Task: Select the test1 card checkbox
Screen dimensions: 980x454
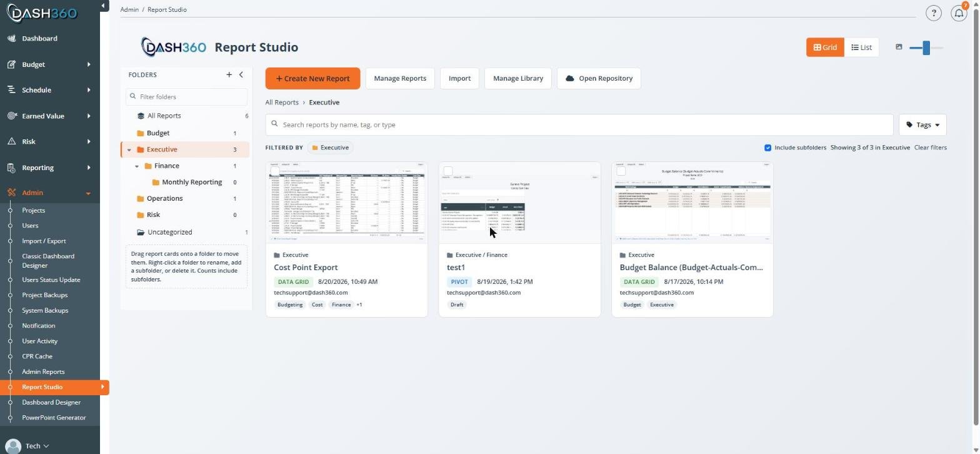Action: pos(447,171)
